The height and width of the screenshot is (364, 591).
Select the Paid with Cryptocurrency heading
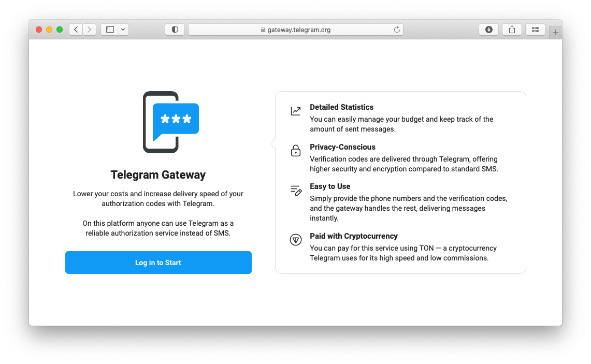(354, 236)
